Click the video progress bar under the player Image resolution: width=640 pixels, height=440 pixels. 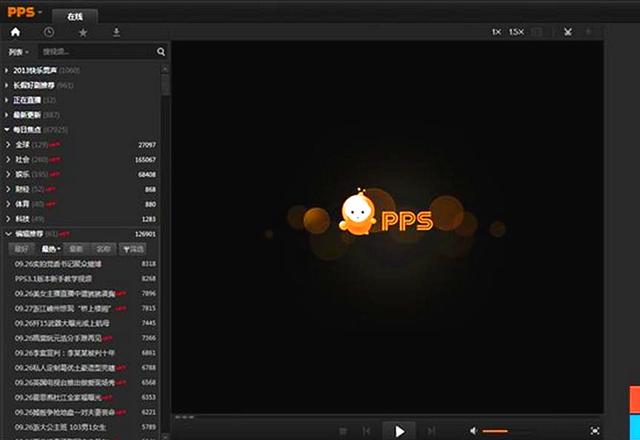click(387, 417)
